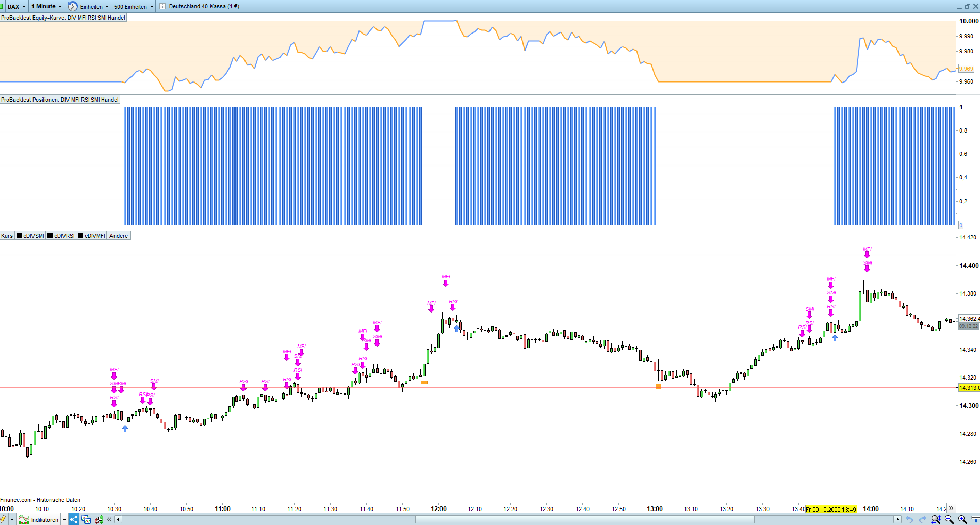Click the MFI signal arrow above 12:00
Image resolution: width=980 pixels, height=525 pixels.
[x=446, y=283]
